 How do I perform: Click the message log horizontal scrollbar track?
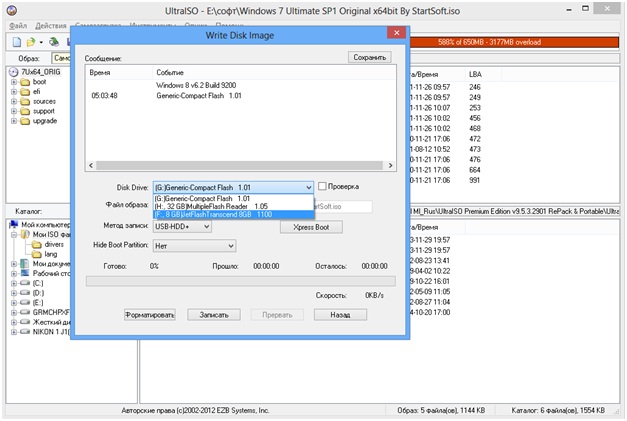pos(240,166)
